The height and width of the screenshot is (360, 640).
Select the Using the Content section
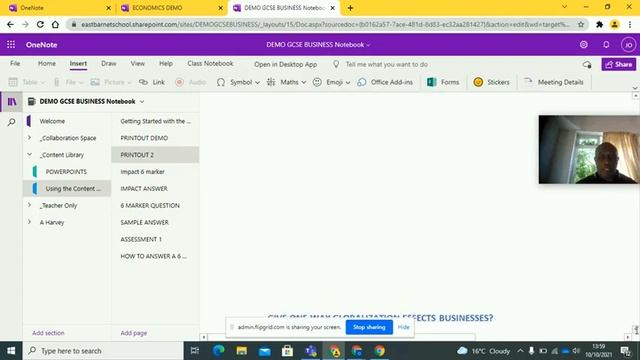click(67, 189)
